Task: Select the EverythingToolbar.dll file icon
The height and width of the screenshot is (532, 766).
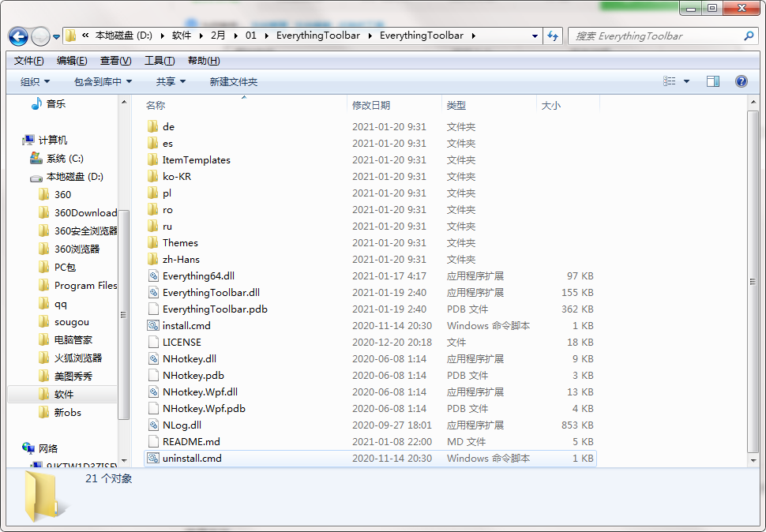Action: coord(153,292)
